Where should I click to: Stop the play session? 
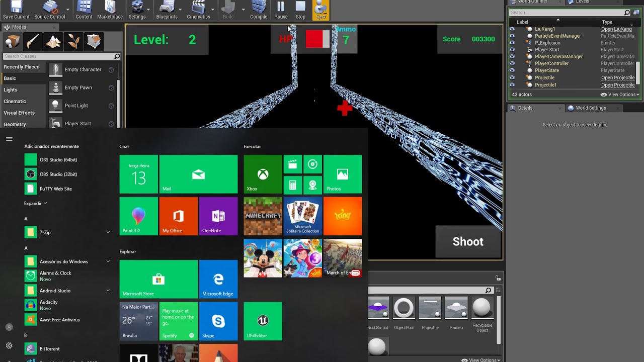click(x=300, y=10)
